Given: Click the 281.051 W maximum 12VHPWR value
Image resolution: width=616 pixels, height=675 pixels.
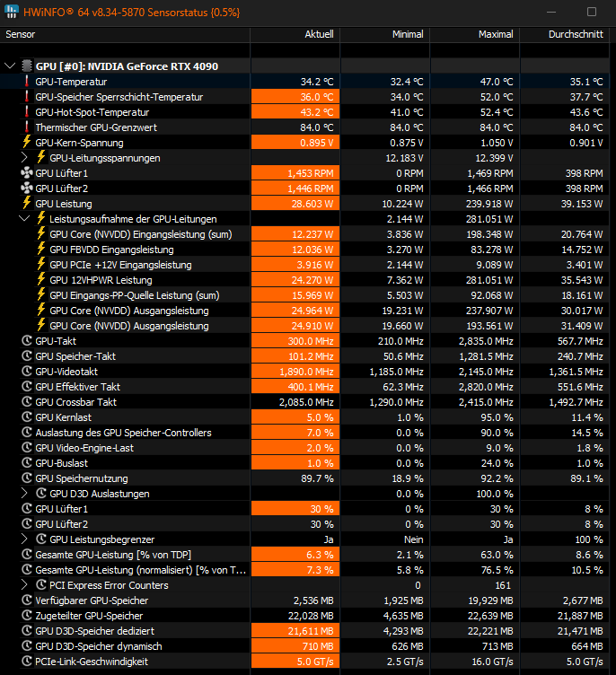Looking at the screenshot, I should (489, 280).
